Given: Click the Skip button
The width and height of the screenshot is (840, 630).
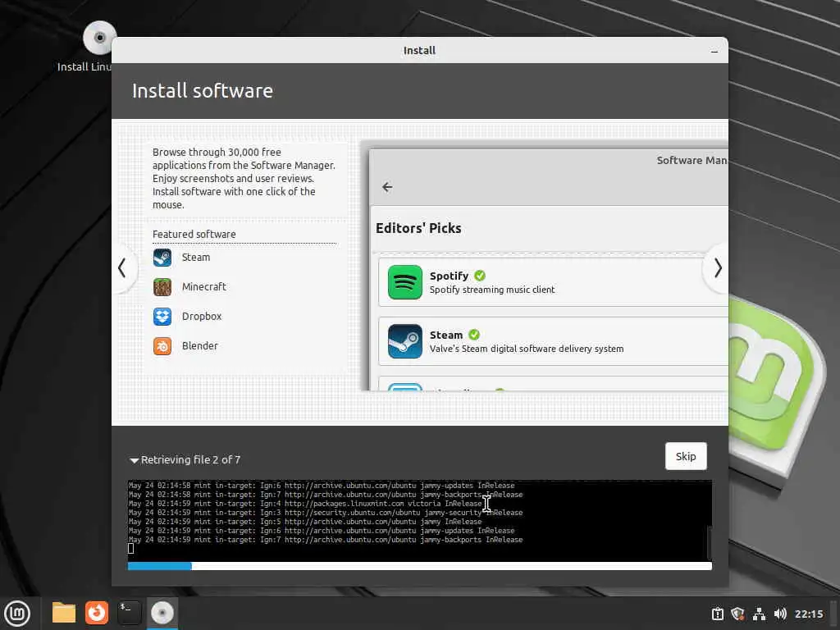Looking at the screenshot, I should [685, 456].
